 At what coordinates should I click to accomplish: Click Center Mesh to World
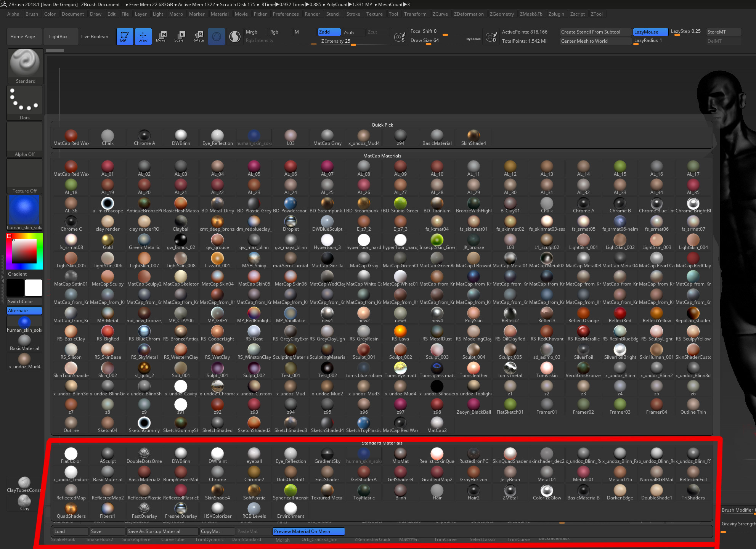[595, 41]
